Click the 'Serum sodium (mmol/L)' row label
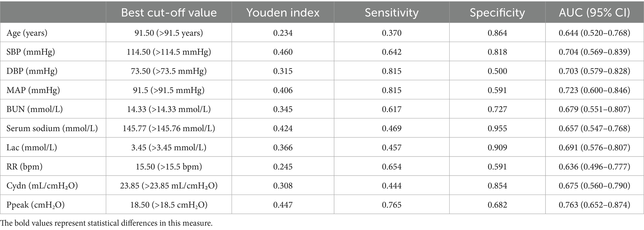This screenshot has width=644, height=230. (52, 128)
